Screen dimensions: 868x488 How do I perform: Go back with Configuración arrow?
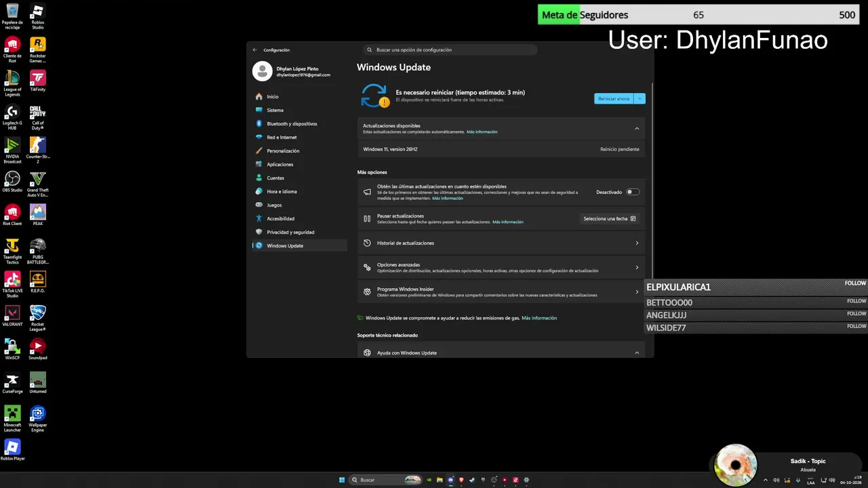tap(255, 49)
